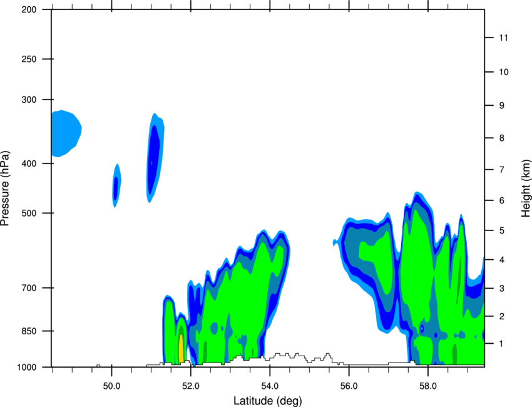Click the 8 km height label
532x407 pixels.
tap(502, 138)
